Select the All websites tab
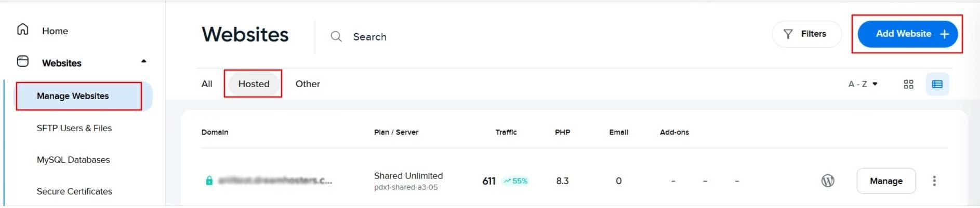The width and height of the screenshot is (980, 208). tap(207, 84)
